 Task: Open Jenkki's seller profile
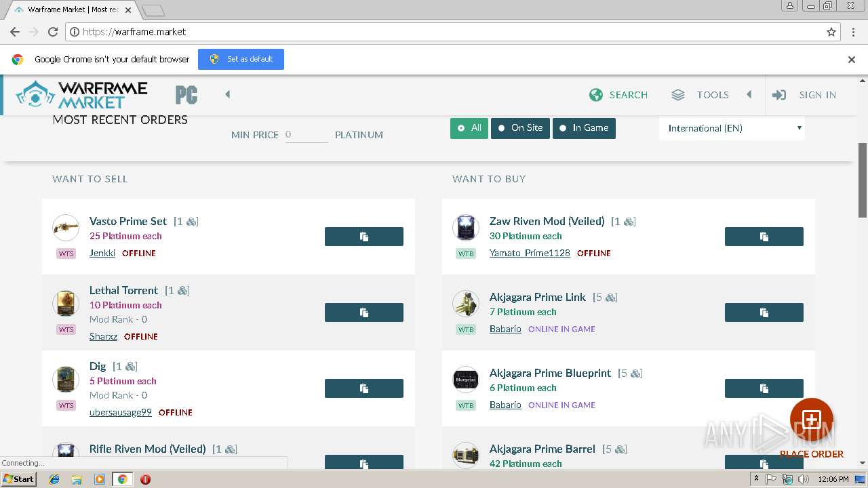point(102,253)
